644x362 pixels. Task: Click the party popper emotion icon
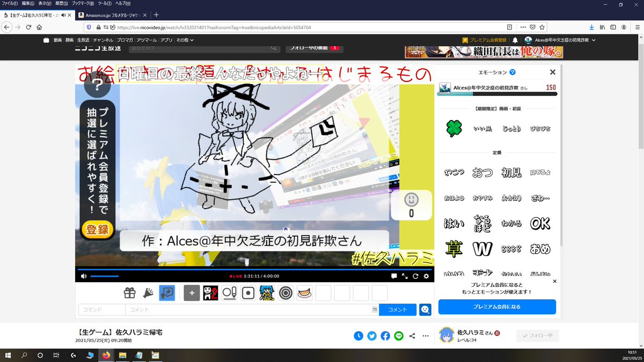148,293
